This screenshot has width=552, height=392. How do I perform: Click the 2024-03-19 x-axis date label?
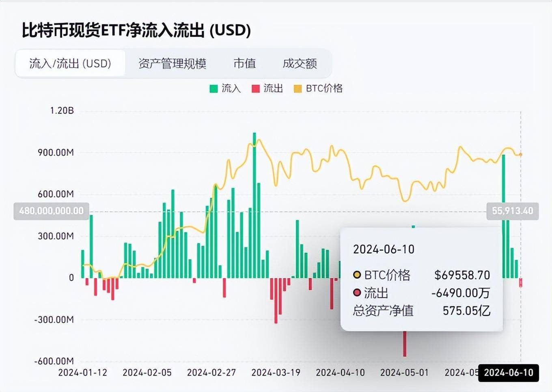(x=276, y=373)
